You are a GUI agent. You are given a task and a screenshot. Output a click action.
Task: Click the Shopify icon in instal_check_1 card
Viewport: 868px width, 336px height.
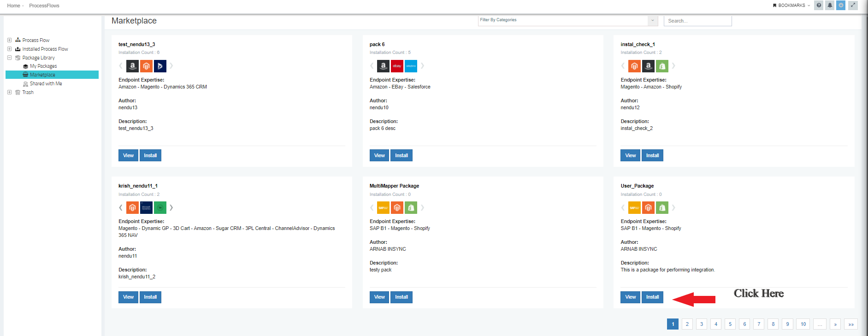click(x=662, y=66)
